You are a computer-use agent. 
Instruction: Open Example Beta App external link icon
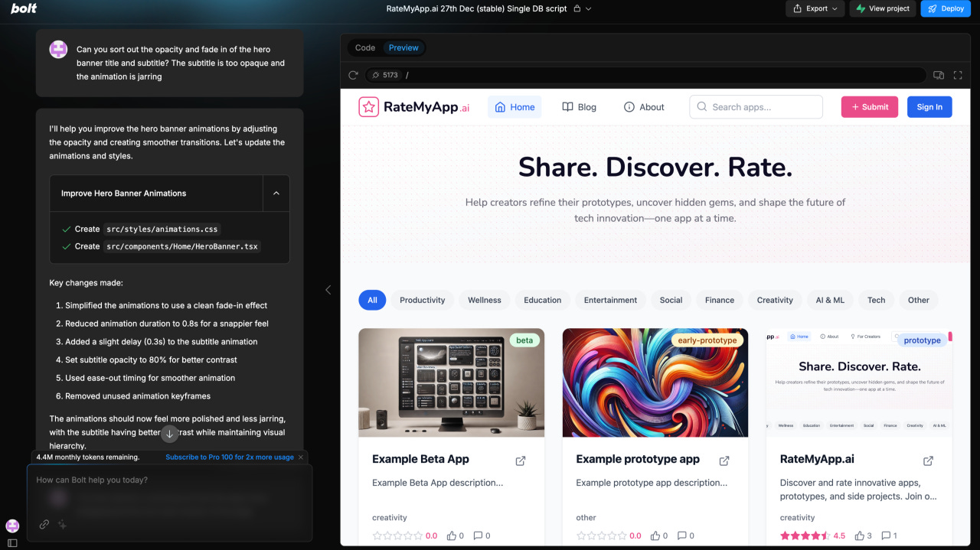[x=521, y=461]
